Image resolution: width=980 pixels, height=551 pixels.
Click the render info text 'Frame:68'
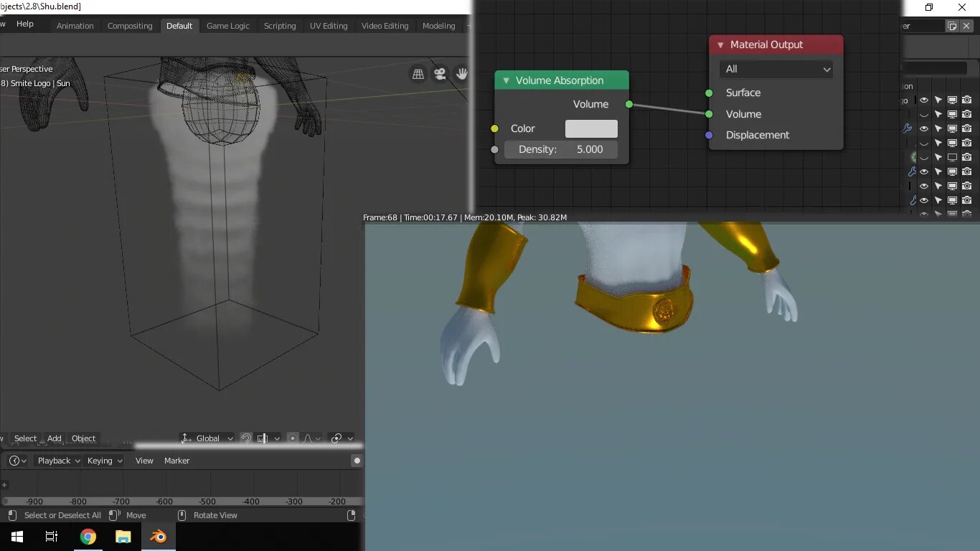(380, 217)
